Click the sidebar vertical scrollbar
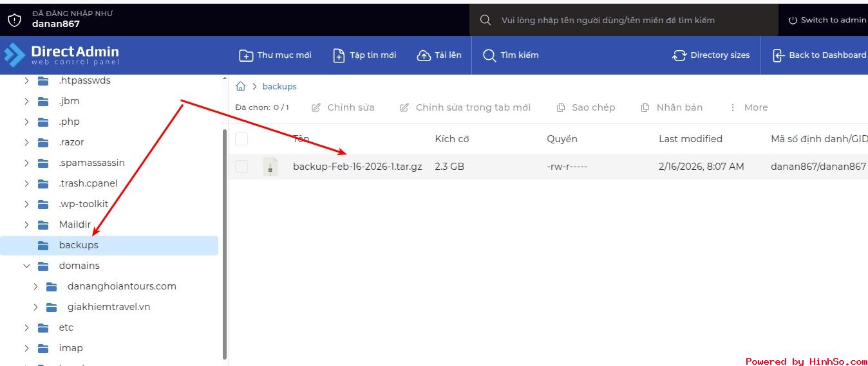 click(x=224, y=244)
